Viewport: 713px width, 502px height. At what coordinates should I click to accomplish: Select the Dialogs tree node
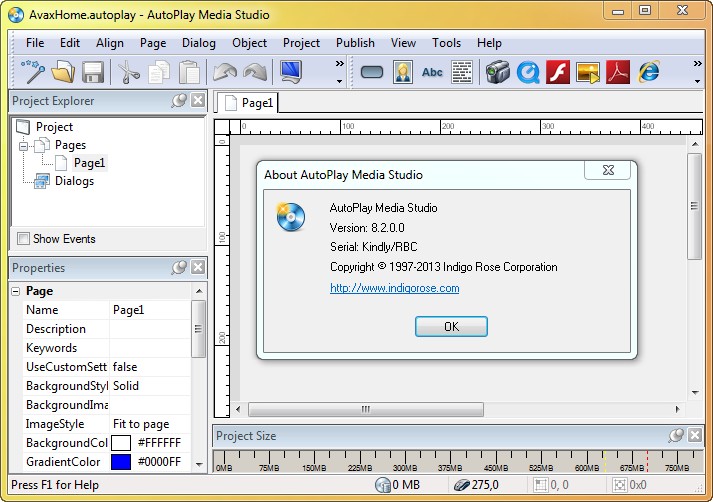(x=74, y=181)
